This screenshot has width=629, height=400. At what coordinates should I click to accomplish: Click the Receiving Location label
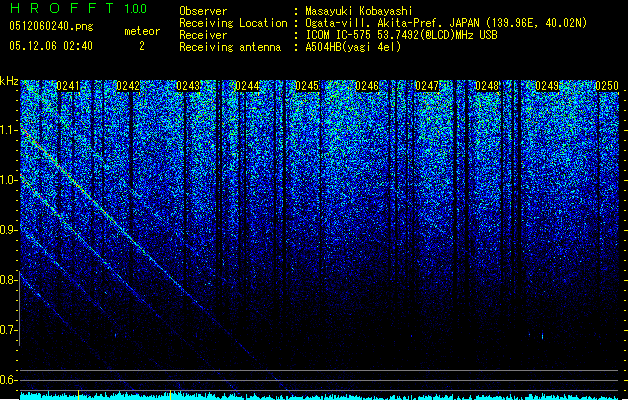233,23
